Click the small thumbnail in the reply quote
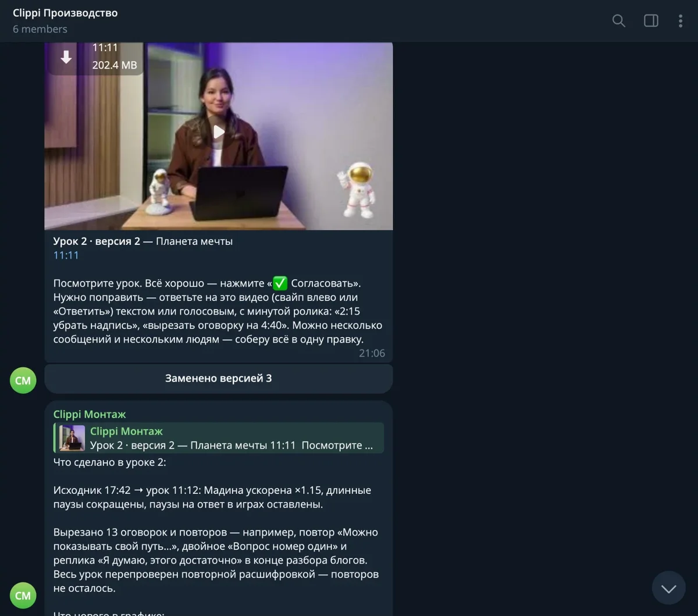698x616 pixels. point(73,438)
